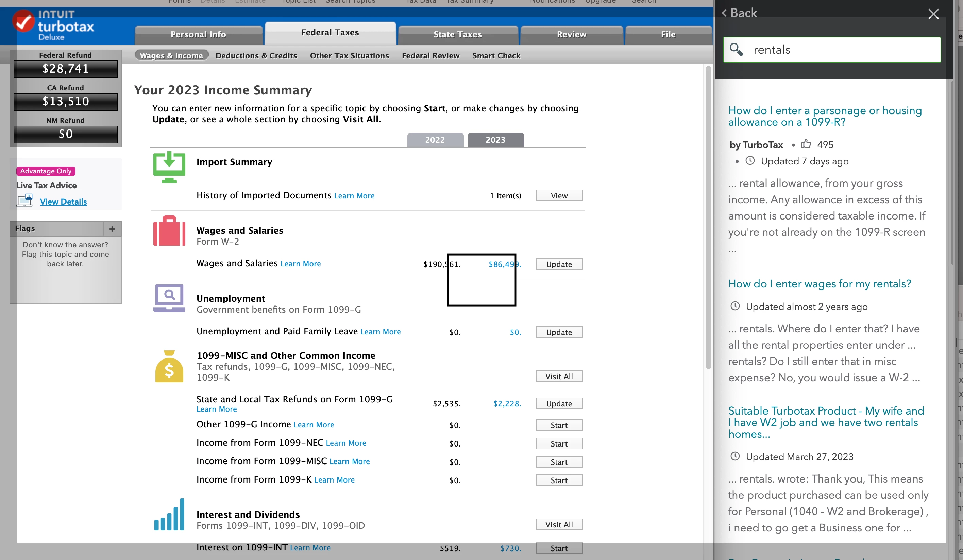Click the red Wages and Salaries briefcase icon
963x560 pixels.
(x=169, y=231)
